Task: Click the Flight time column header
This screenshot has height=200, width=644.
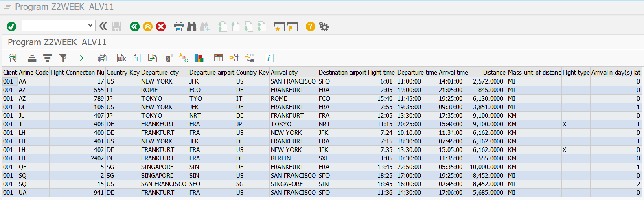Action: pos(381,72)
